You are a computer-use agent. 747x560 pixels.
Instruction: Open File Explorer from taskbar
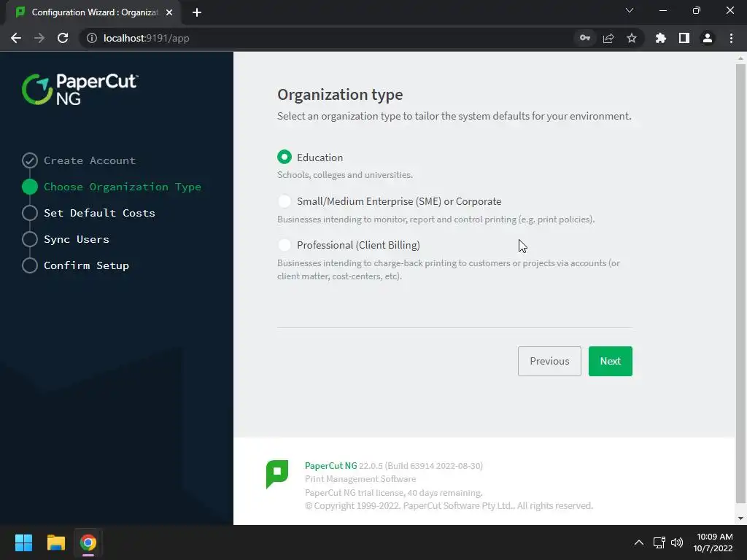(x=55, y=542)
